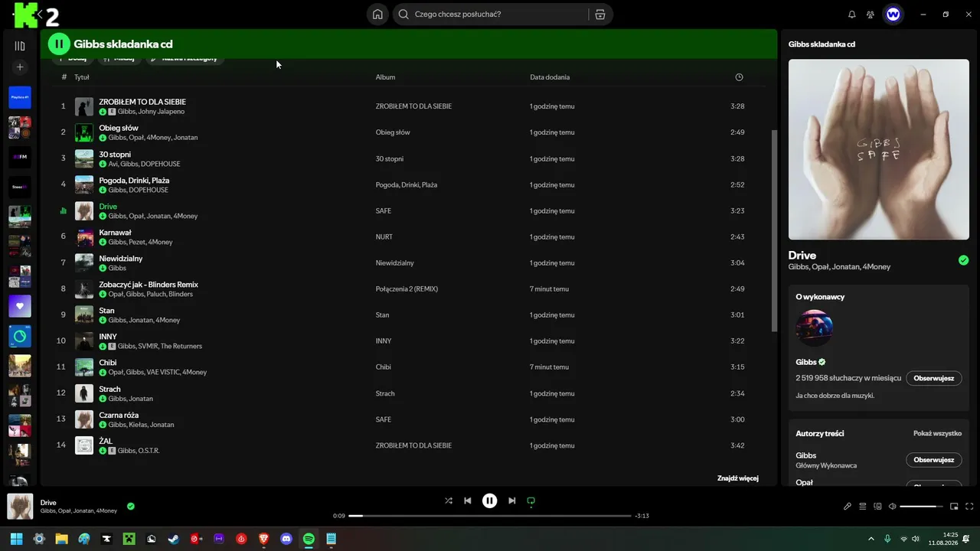The width and height of the screenshot is (980, 551).
Task: Open Brave browser from the taskbar
Action: pyautogui.click(x=264, y=539)
